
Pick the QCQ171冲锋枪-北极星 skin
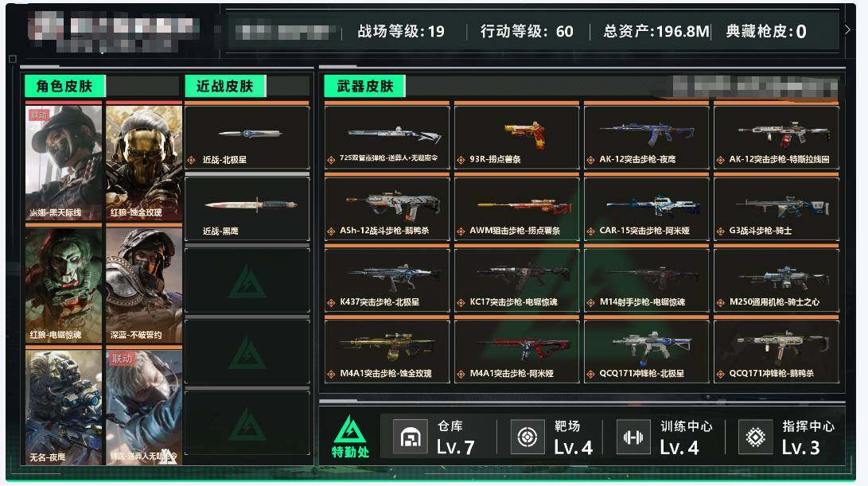pyautogui.click(x=646, y=351)
